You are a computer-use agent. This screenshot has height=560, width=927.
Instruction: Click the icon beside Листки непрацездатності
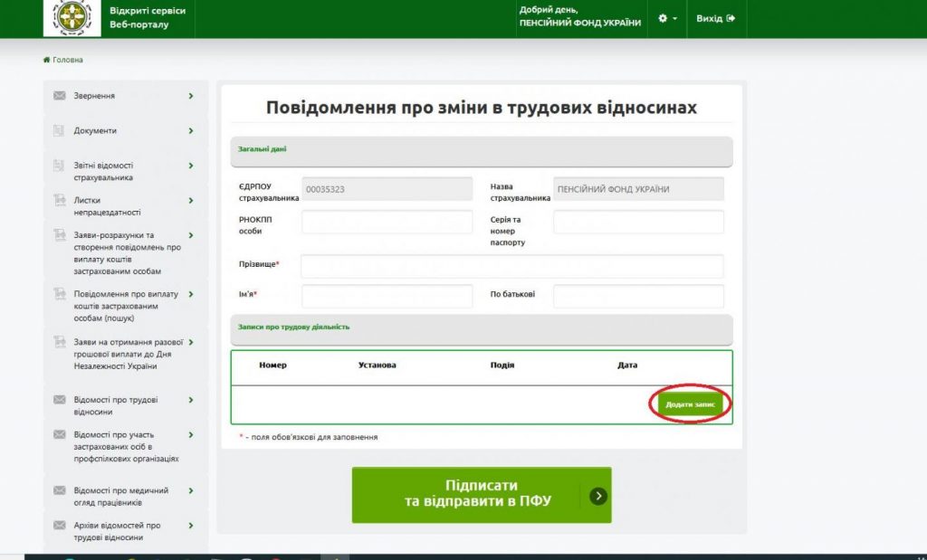coord(60,201)
